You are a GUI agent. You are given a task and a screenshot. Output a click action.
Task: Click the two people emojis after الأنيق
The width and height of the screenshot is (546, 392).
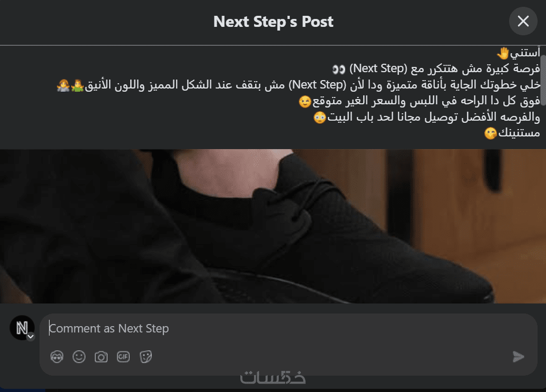click(70, 85)
